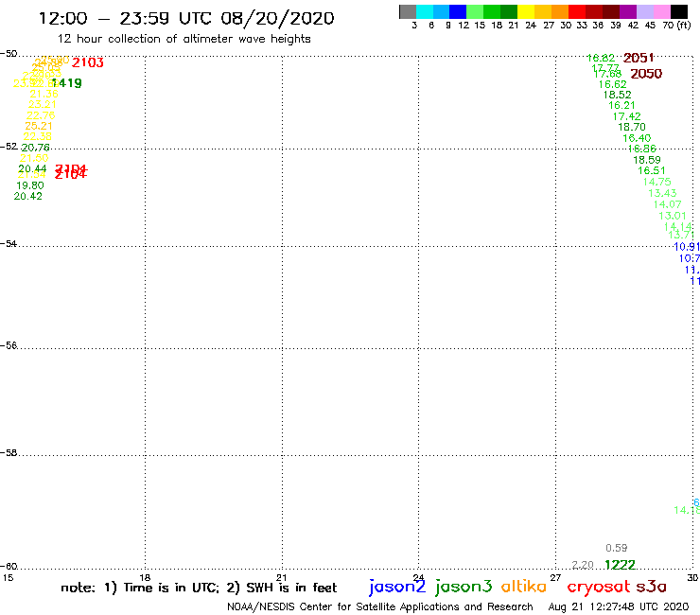Click the gray swatch in the legend
700x615 pixels.
pyautogui.click(x=408, y=11)
